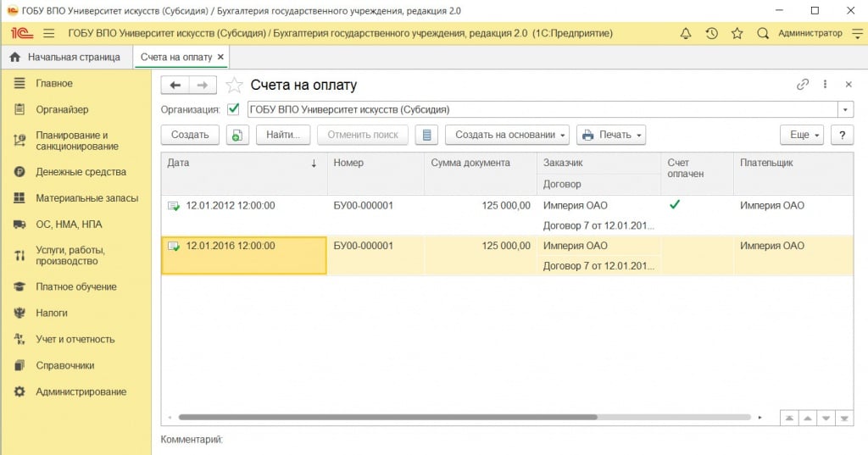Click the search magnifier icon
This screenshot has height=455, width=868.
pos(763,33)
